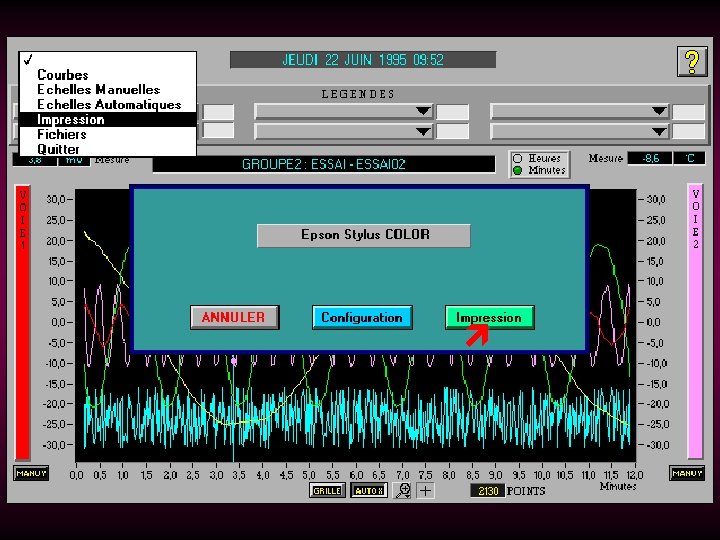The width and height of the screenshot is (720, 540).
Task: Click the ANNULER button in the dialog
Action: click(x=235, y=317)
